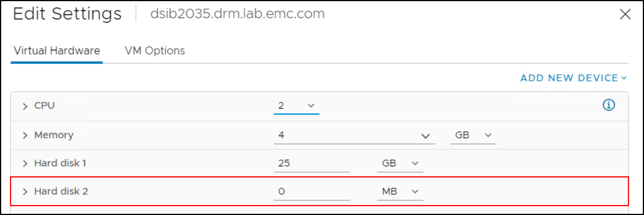Image resolution: width=644 pixels, height=215 pixels.
Task: Expand the Memory section
Action: [x=25, y=135]
